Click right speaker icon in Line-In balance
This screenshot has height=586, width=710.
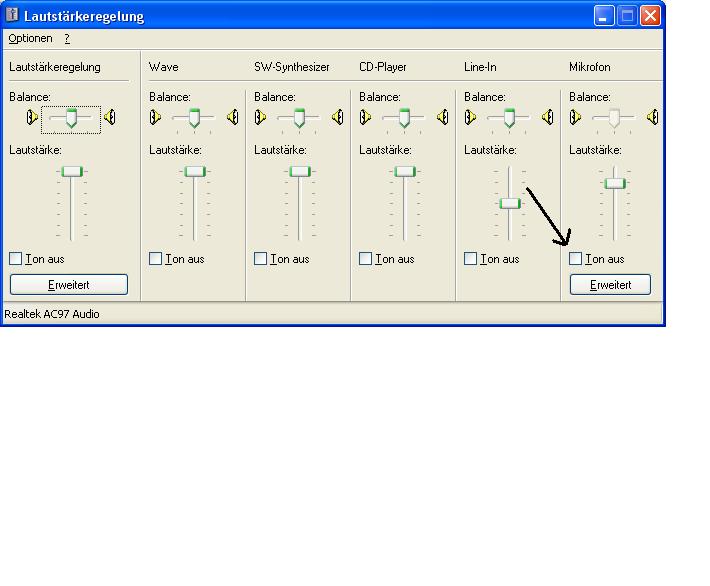click(x=548, y=117)
